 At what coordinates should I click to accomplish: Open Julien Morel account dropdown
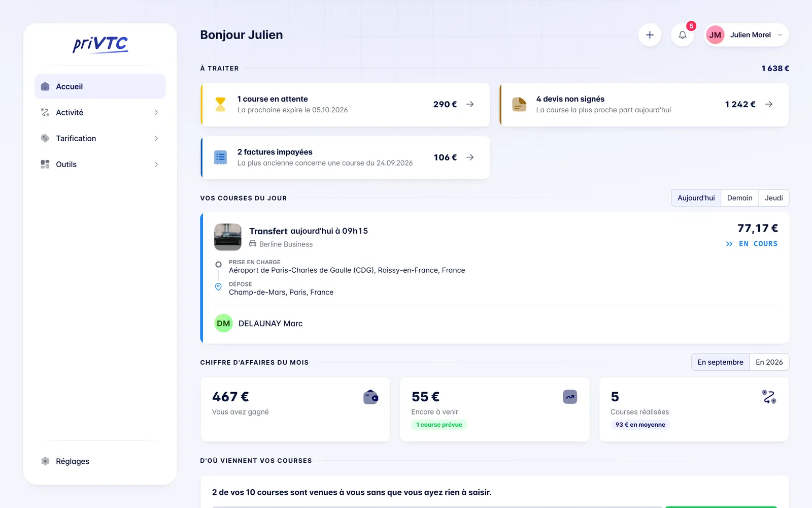click(747, 35)
